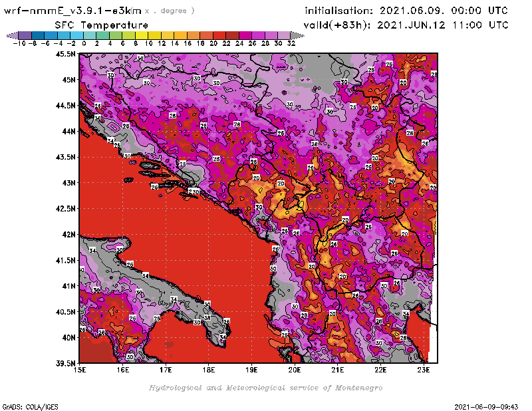The height and width of the screenshot is (411, 532).
Task: Click the legend swatch between 10 and 12
Action: click(x=155, y=35)
